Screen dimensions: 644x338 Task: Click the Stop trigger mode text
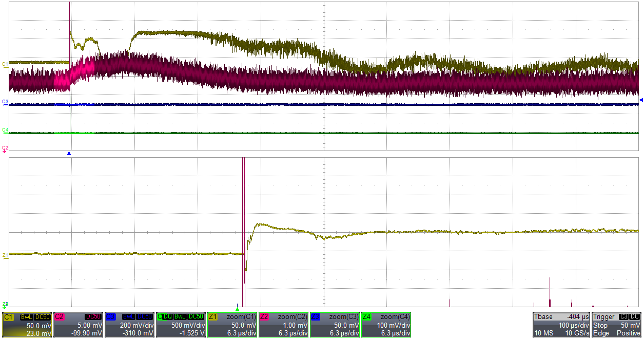point(600,325)
